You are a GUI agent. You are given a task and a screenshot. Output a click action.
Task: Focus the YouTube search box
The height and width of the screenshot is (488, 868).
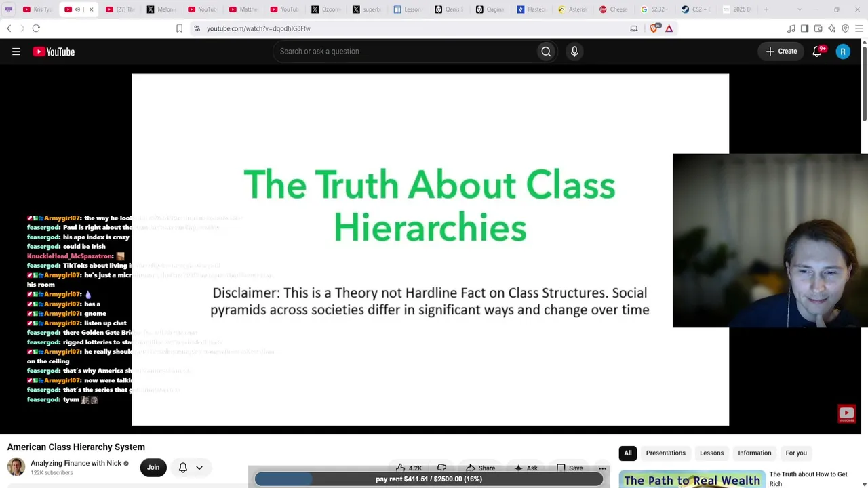click(x=406, y=52)
